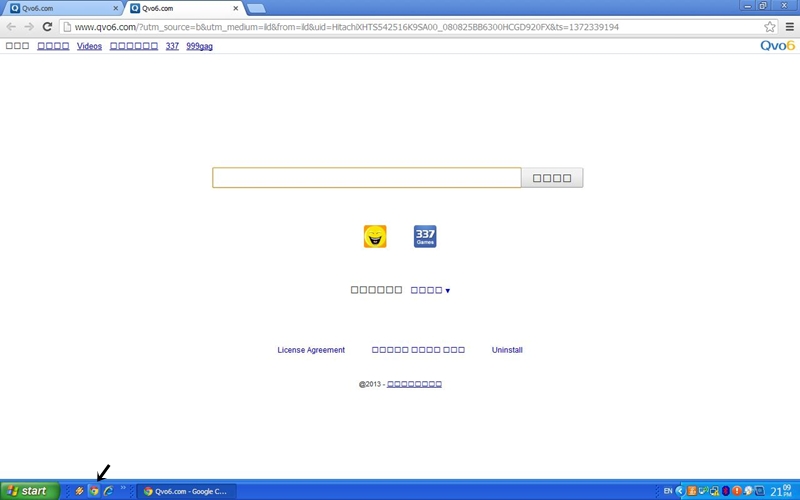Click the tray icon beside the clock
This screenshot has width=800, height=500.
tap(760, 491)
